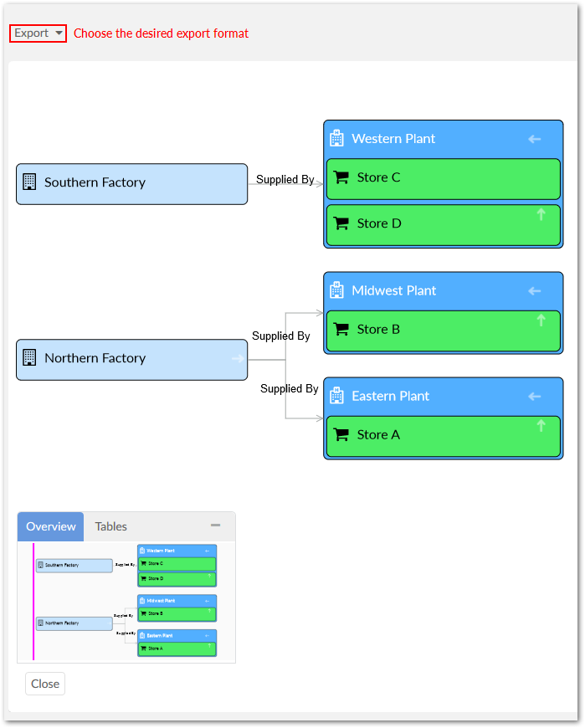Minimize the Overview panel
585x728 pixels.
215,525
